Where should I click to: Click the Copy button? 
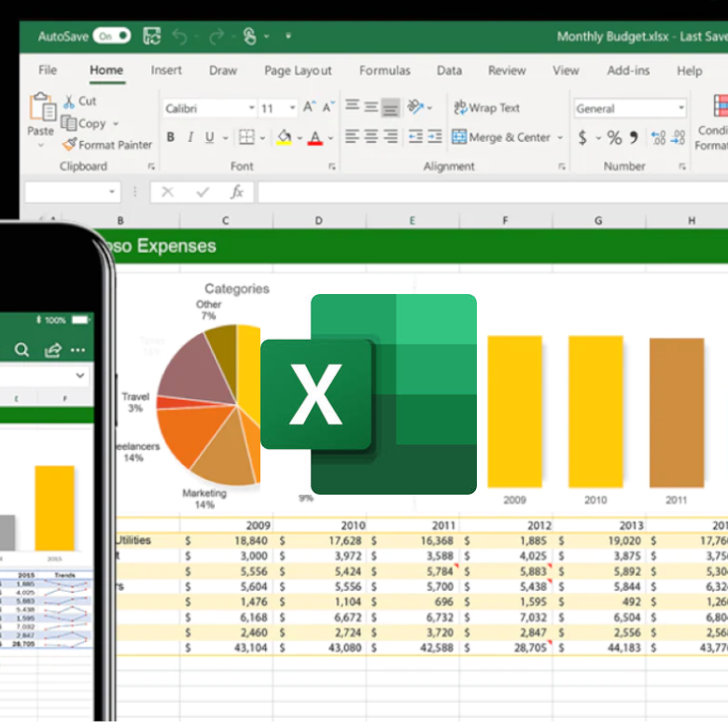pyautogui.click(x=84, y=123)
